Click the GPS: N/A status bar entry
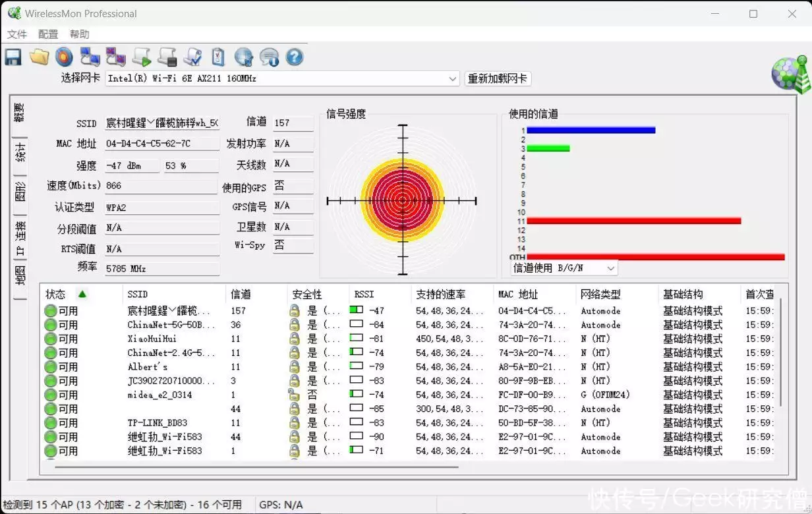 [281, 505]
